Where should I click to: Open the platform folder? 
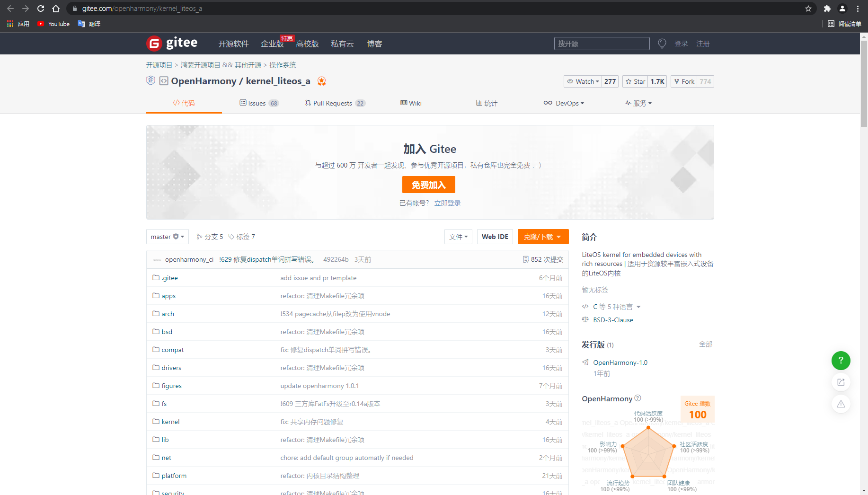[174, 476]
